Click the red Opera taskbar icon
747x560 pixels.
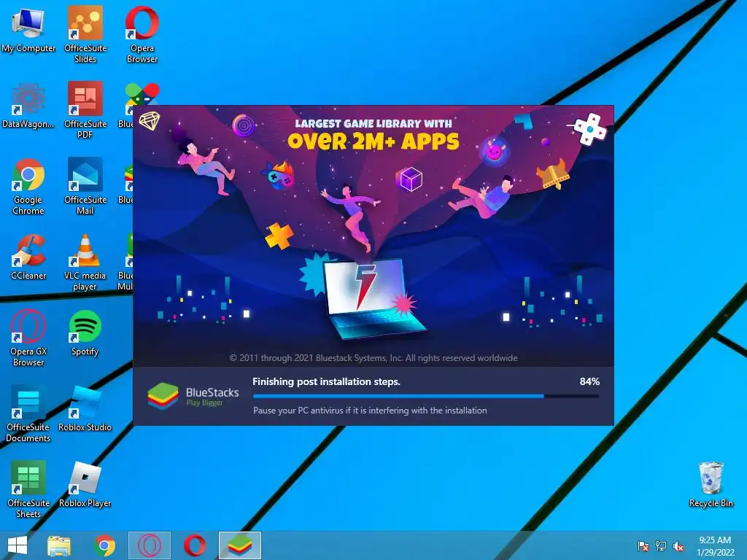click(x=195, y=545)
